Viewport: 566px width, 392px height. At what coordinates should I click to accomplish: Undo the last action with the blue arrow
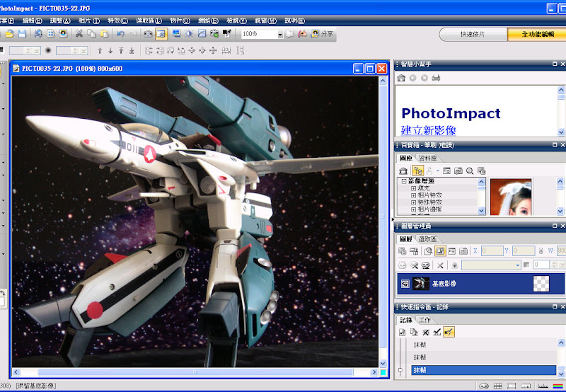pos(120,34)
